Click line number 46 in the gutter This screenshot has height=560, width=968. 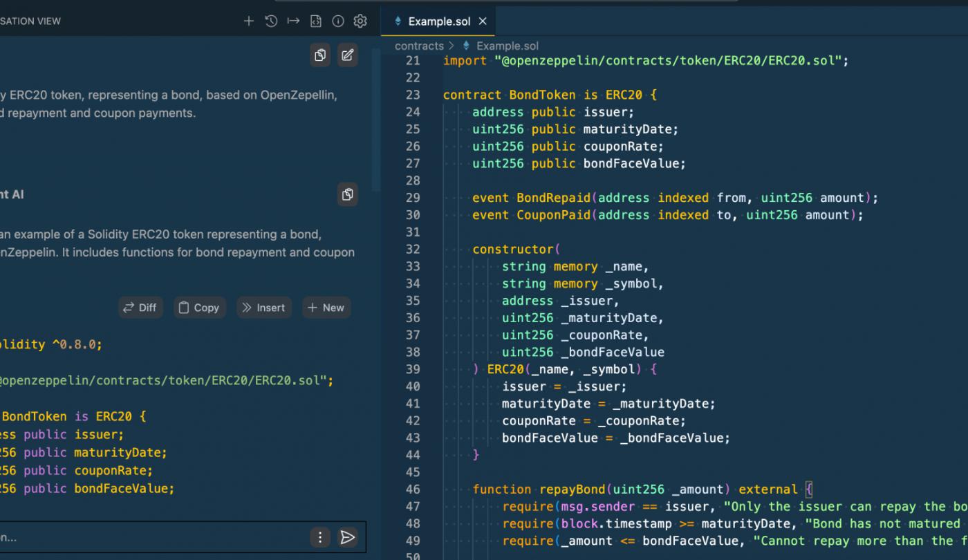[413, 489]
